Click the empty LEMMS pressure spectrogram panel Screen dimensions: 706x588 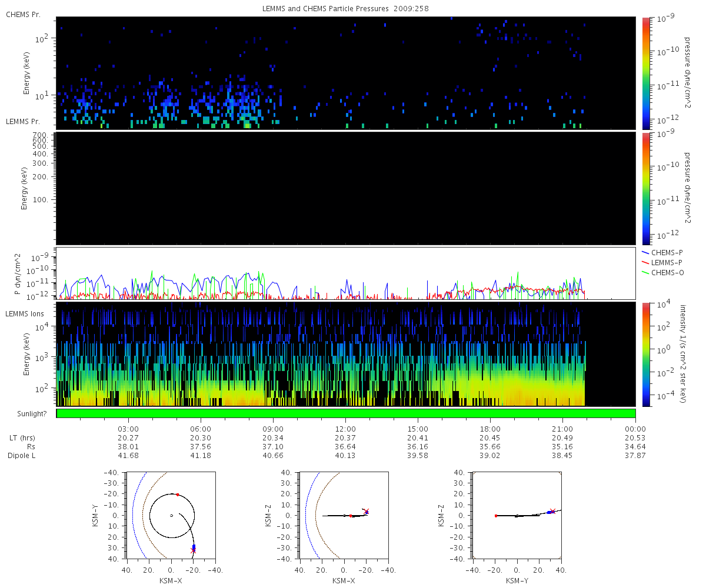tap(346, 188)
